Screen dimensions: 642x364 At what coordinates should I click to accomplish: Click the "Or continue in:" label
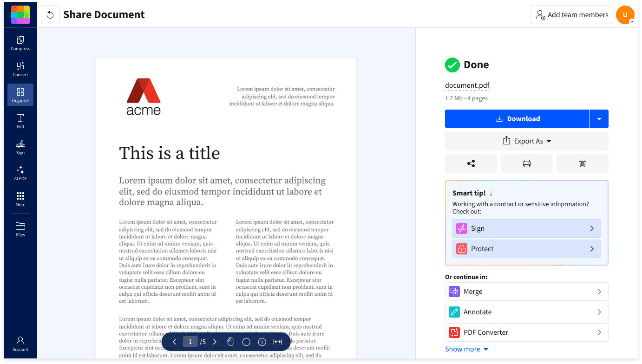(466, 277)
